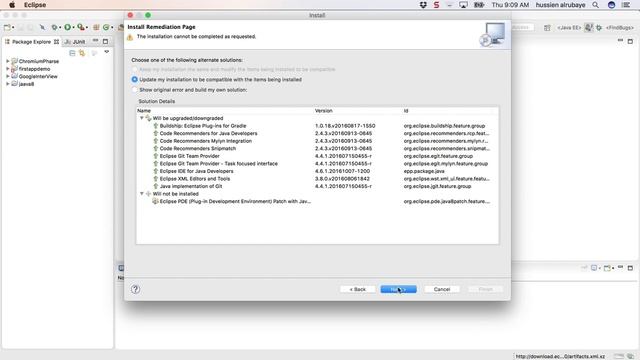Viewport: 640px width, 360px height.
Task: Expand the java8 project
Action: pyautogui.click(x=7, y=84)
